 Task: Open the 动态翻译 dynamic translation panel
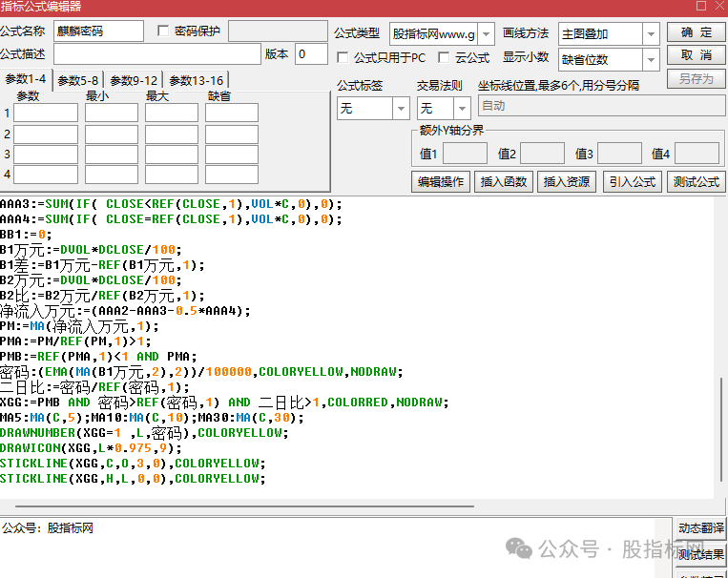pos(700,528)
